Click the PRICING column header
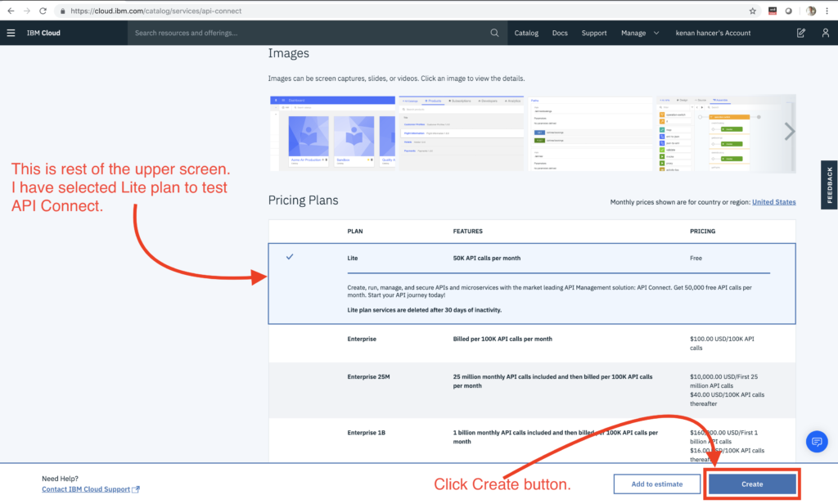838x504 pixels. [702, 232]
